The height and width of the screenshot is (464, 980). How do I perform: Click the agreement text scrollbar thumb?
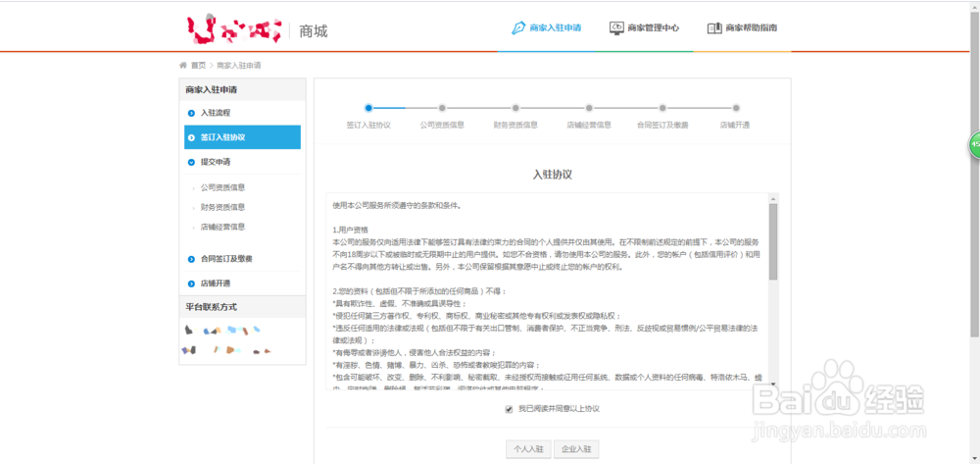[x=773, y=241]
